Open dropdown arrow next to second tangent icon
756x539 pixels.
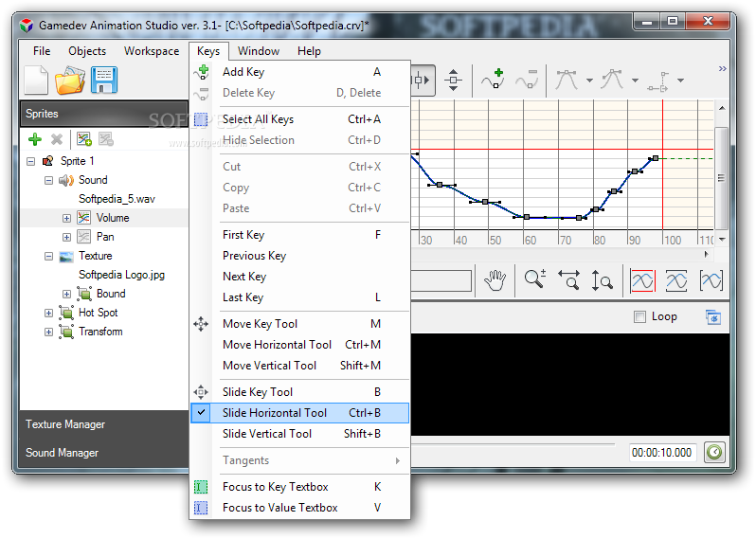635,81
